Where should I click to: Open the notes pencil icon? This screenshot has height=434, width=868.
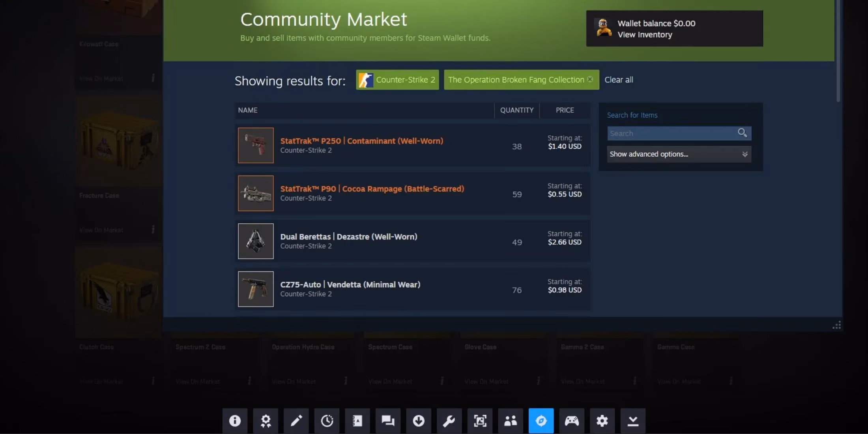[x=296, y=421]
